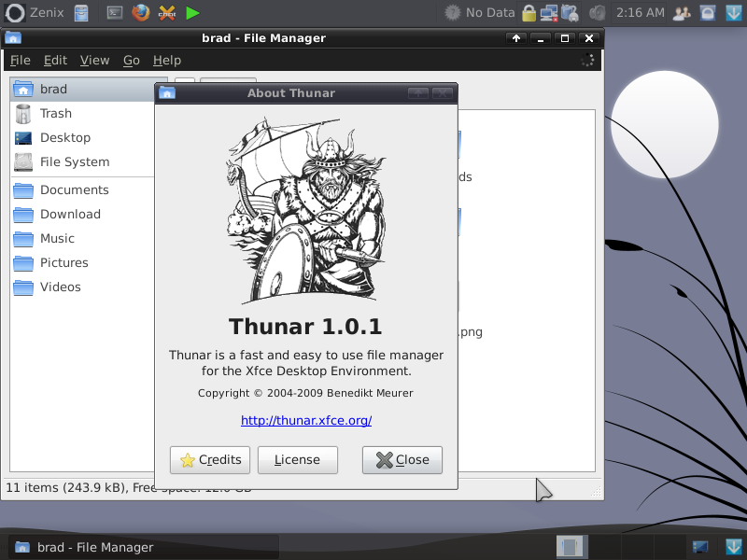The image size is (747, 560).
Task: Click the panel icon left of the blue arrow
Action: [708, 13]
